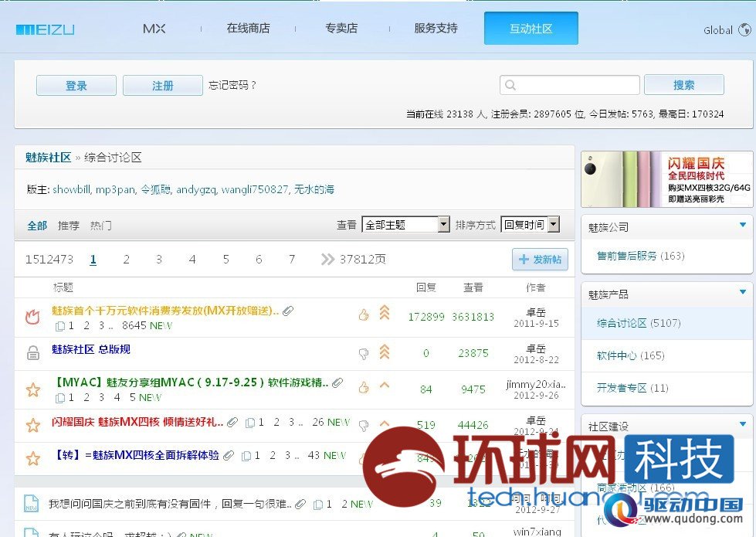Switch to the 推荐 filter tab

pos(69,226)
